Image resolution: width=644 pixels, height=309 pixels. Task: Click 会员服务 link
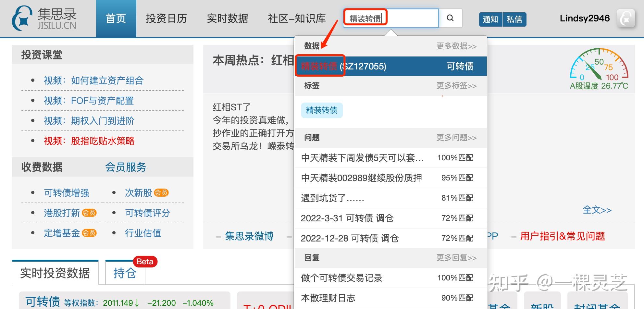126,167
